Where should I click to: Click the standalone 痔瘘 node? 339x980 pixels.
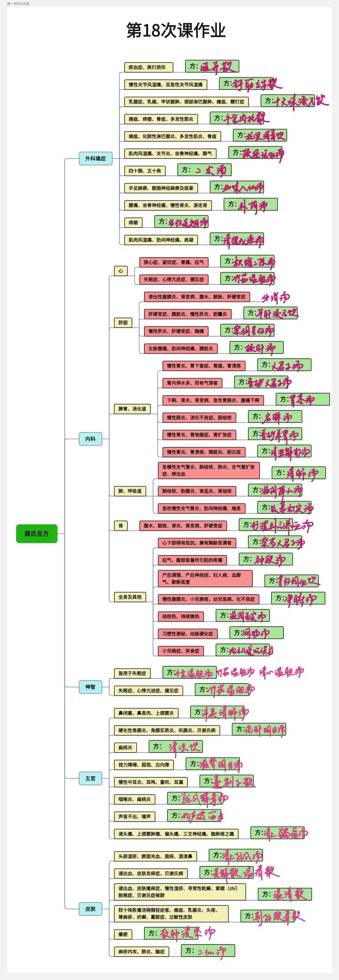[x=133, y=222]
